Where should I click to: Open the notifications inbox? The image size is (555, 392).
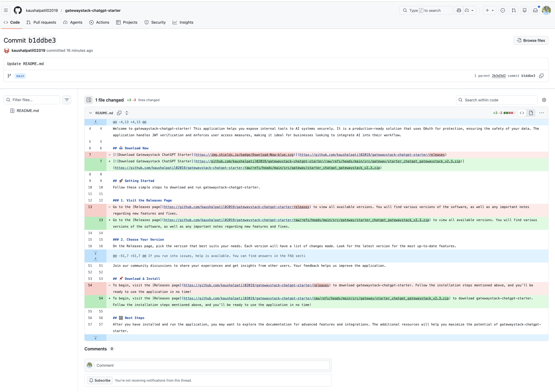(x=535, y=10)
